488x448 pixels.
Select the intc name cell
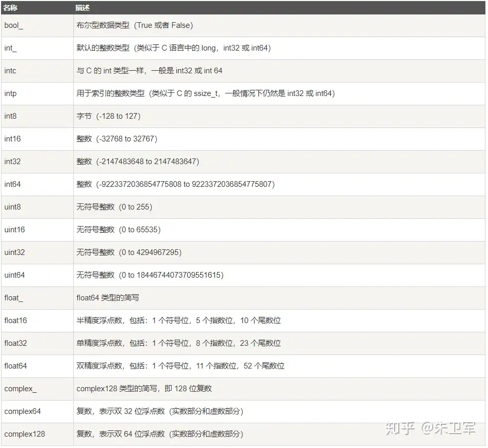37,71
